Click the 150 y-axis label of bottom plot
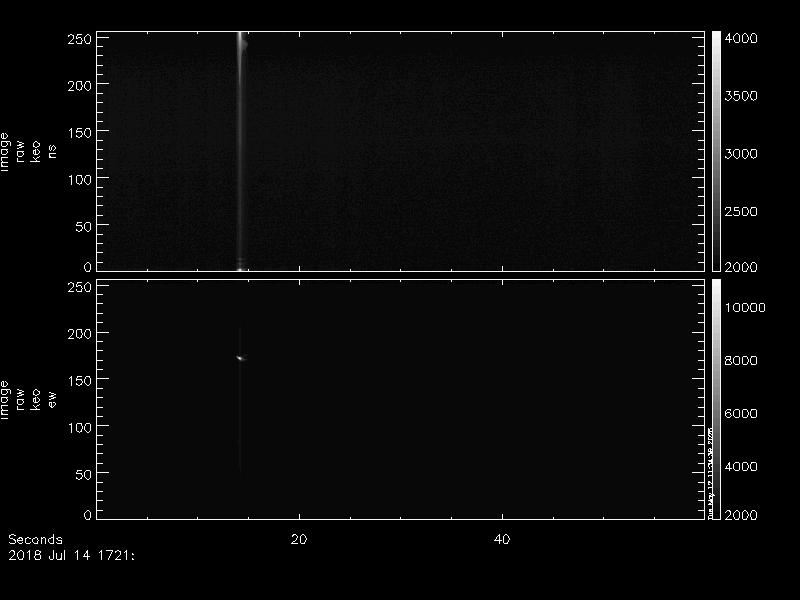The height and width of the screenshot is (600, 800). point(79,381)
